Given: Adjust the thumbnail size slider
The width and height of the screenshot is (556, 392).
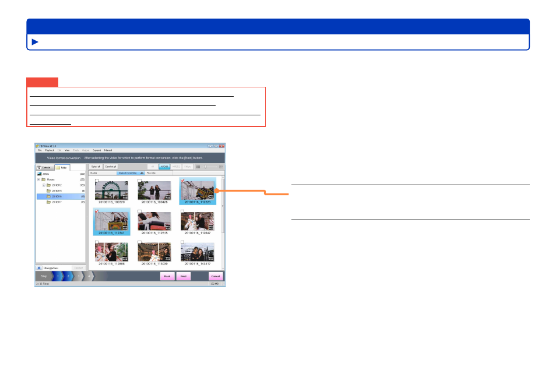Looking at the screenshot, I should (205, 167).
